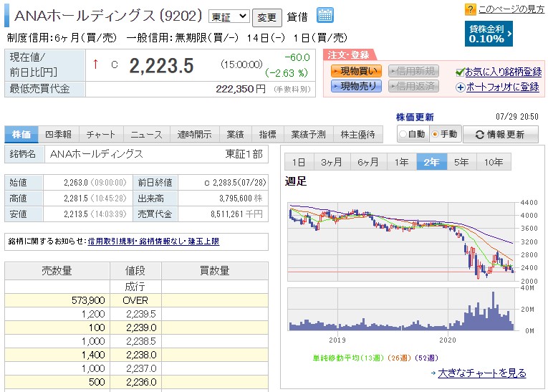Screen dimensions: 548x392
Task: Click the 信用返済 button
Action: coord(413,86)
